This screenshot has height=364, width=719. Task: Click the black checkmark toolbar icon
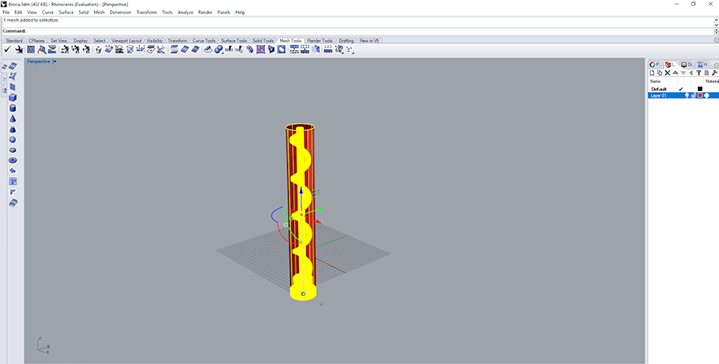[7, 50]
